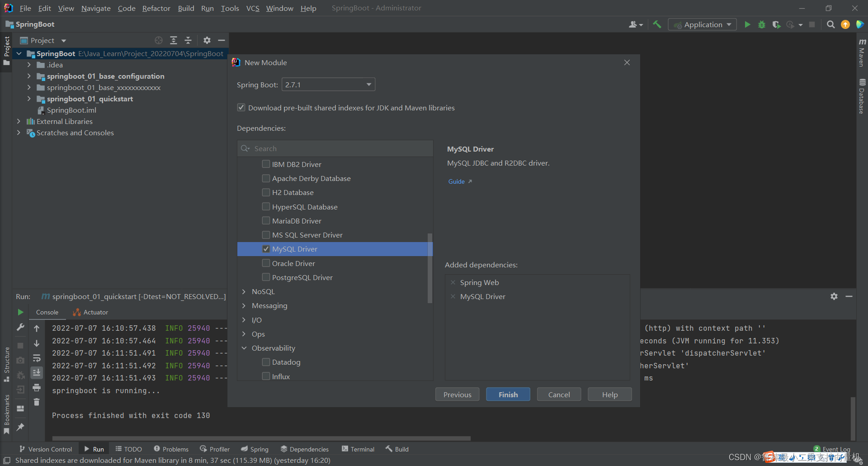The width and height of the screenshot is (868, 466).
Task: Click Expand All in Project panel
Action: [174, 40]
